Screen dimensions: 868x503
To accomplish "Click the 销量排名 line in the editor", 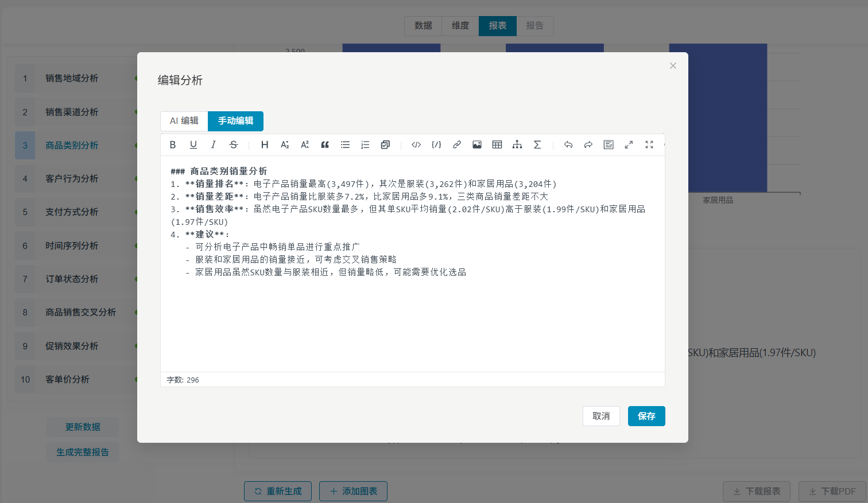I will pos(363,184).
